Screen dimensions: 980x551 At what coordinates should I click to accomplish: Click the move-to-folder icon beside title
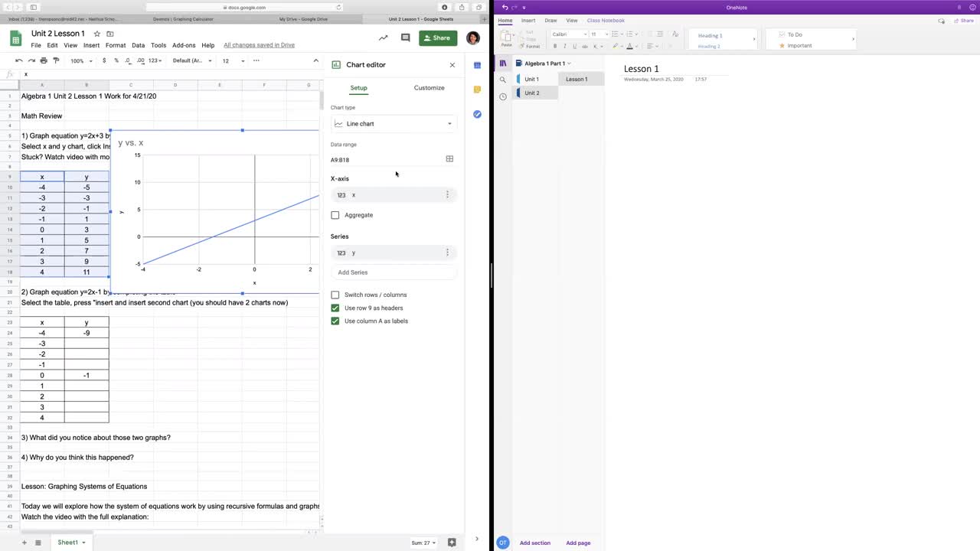pyautogui.click(x=110, y=34)
